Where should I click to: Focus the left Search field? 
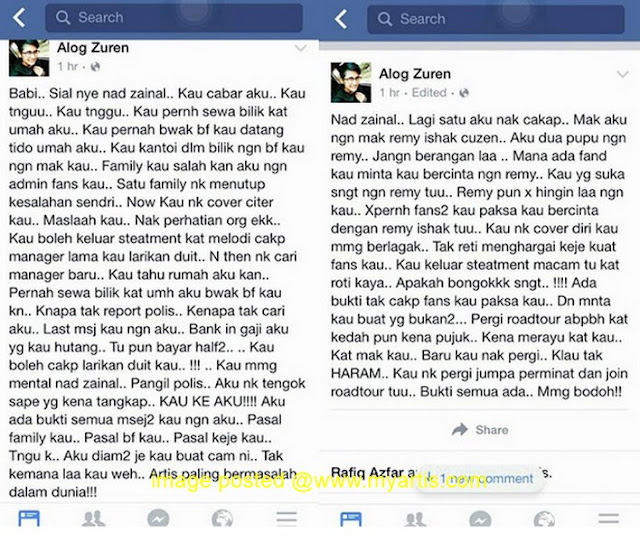[x=174, y=18]
